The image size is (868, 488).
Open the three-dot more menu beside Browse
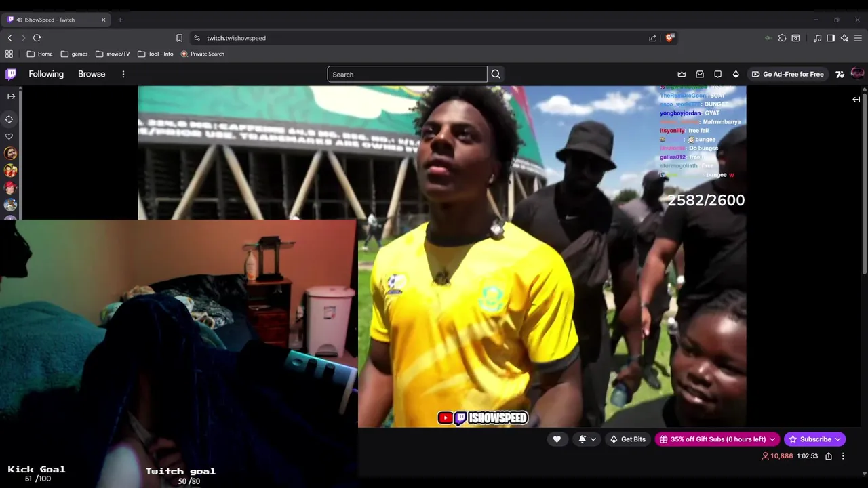(123, 74)
